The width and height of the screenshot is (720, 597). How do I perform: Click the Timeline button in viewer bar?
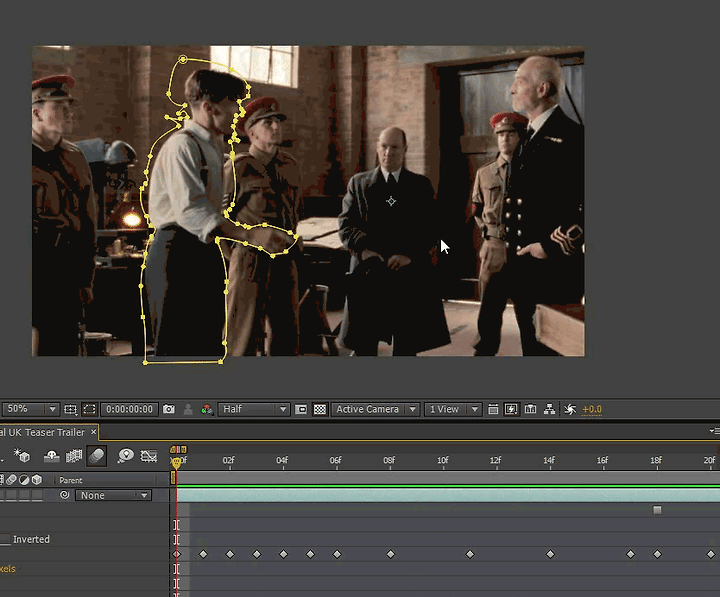530,409
